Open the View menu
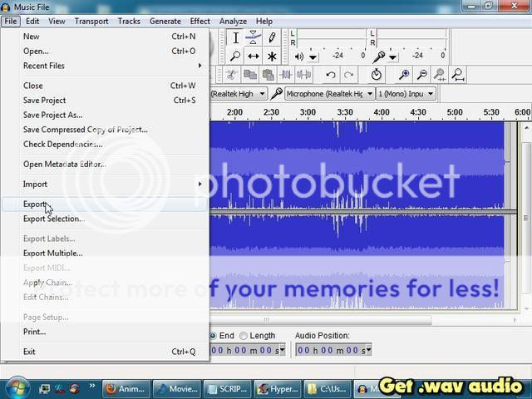The width and height of the screenshot is (532, 399). (x=57, y=22)
